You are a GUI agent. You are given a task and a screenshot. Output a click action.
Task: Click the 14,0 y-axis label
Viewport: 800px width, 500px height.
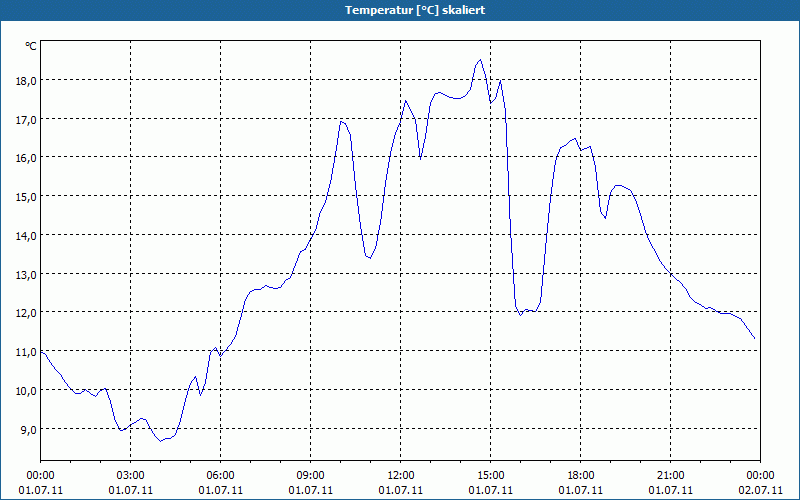(x=27, y=236)
